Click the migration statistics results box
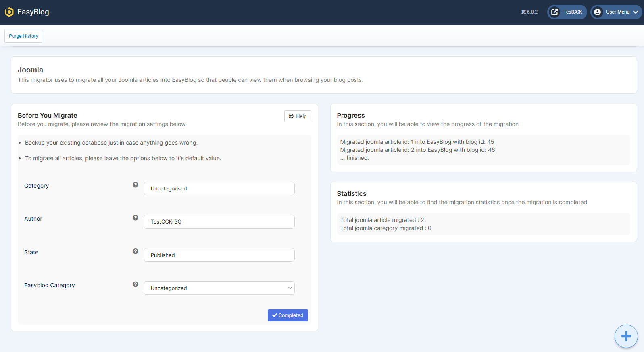Image resolution: width=644 pixels, height=352 pixels. point(483,224)
